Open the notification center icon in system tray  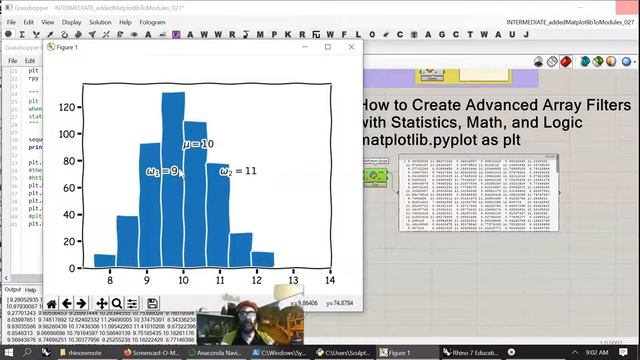pyautogui.click(x=623, y=352)
